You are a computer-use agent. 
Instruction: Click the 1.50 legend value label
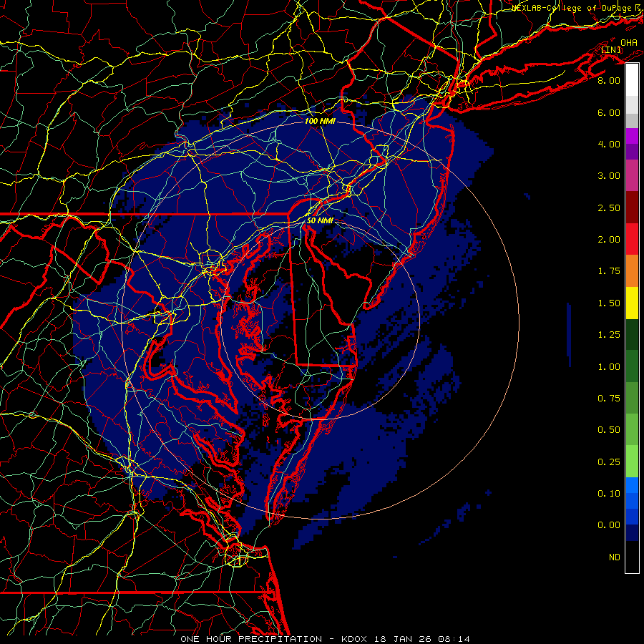(x=609, y=303)
